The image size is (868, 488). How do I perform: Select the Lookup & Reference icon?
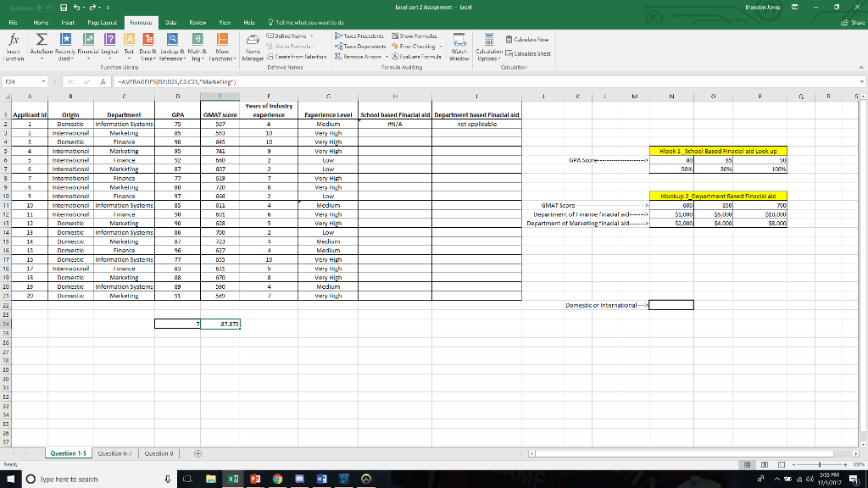pos(171,42)
